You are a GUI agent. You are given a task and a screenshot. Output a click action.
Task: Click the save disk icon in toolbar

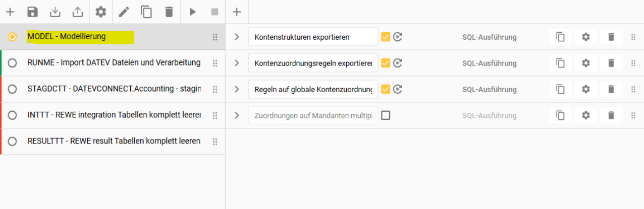click(x=33, y=12)
